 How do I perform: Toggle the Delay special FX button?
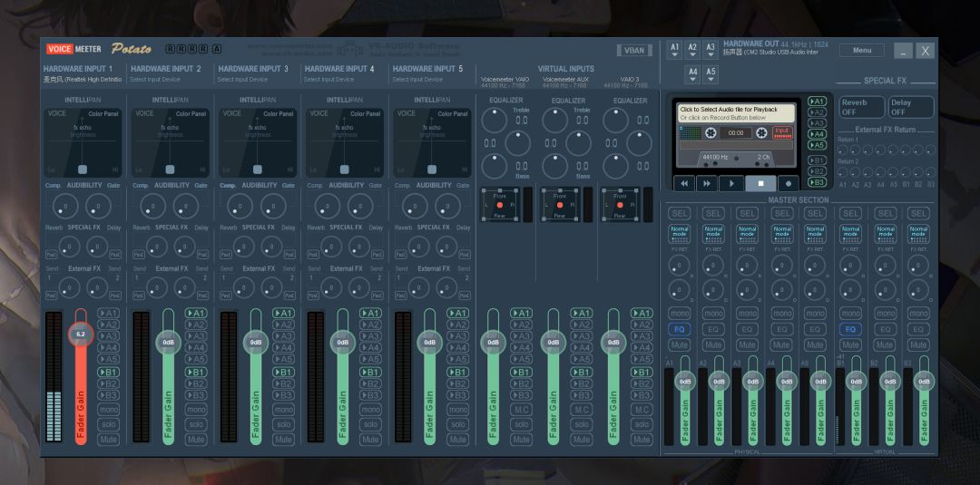(910, 107)
